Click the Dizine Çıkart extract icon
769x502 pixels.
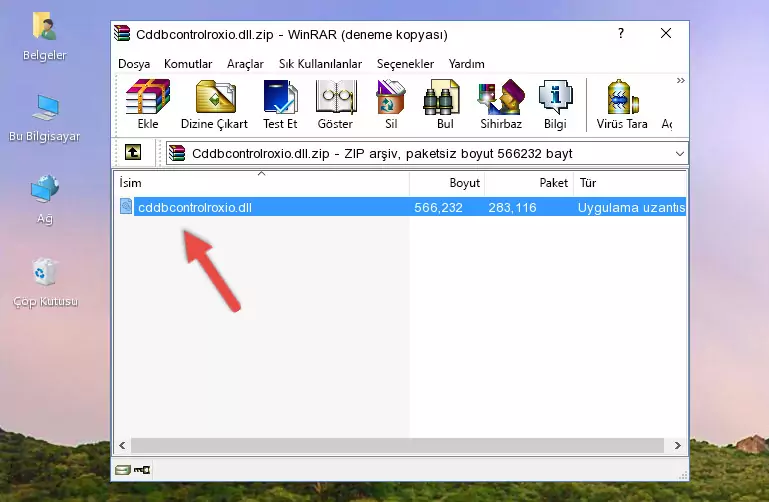[214, 104]
